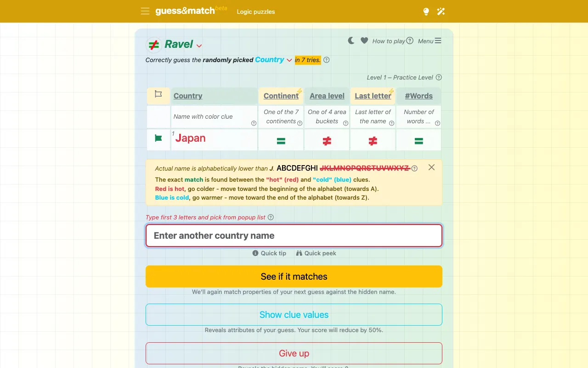
Task: Open the Menu dropdown in the game card
Action: pyautogui.click(x=430, y=41)
